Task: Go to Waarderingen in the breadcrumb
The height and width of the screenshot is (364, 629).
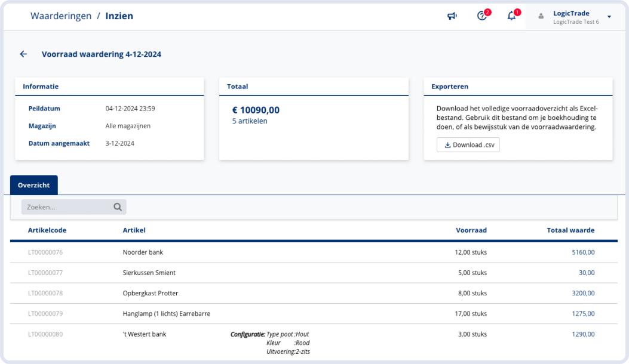Action: pyautogui.click(x=61, y=16)
